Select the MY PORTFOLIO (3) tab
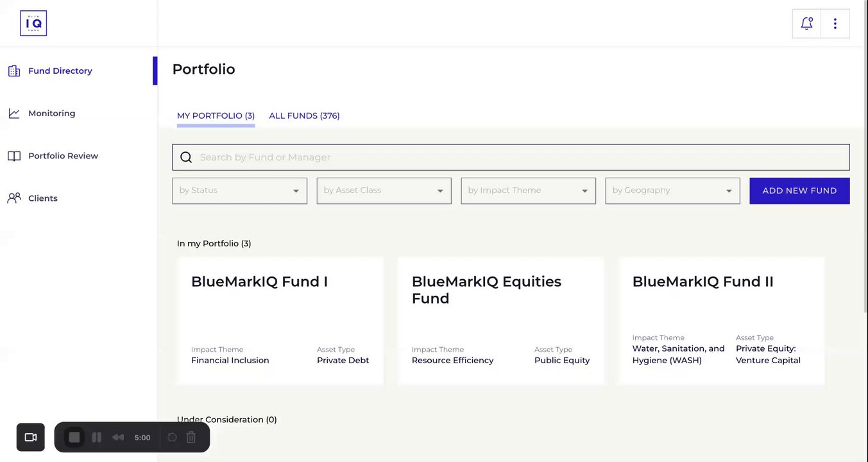This screenshot has width=868, height=462. (216, 116)
